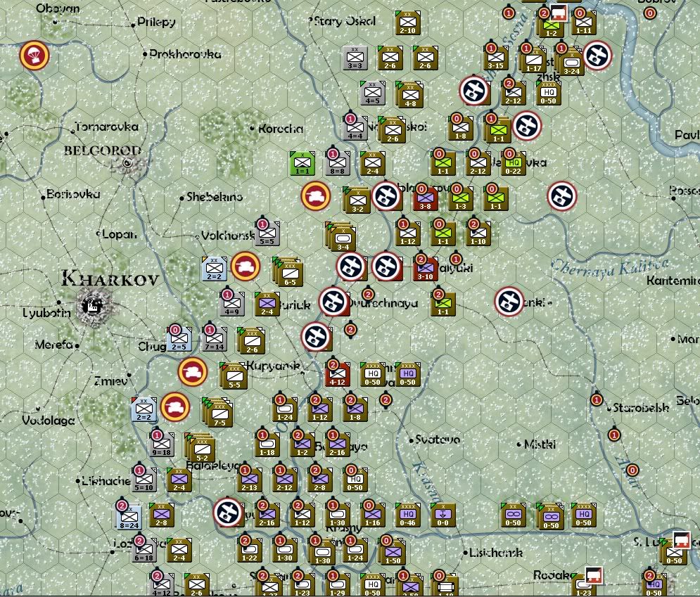This screenshot has height=597, width=700.
Task: Click the Lisichansk town label
Action: coord(496,553)
